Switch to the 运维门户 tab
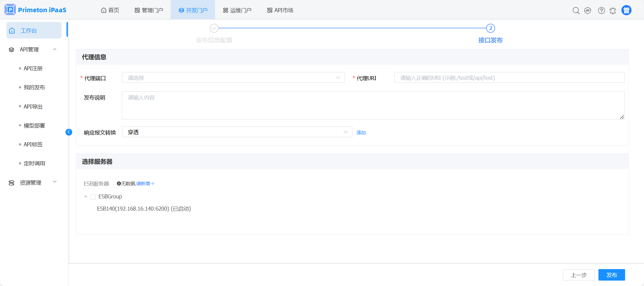Screen dimensions: 644x286 click(x=237, y=10)
